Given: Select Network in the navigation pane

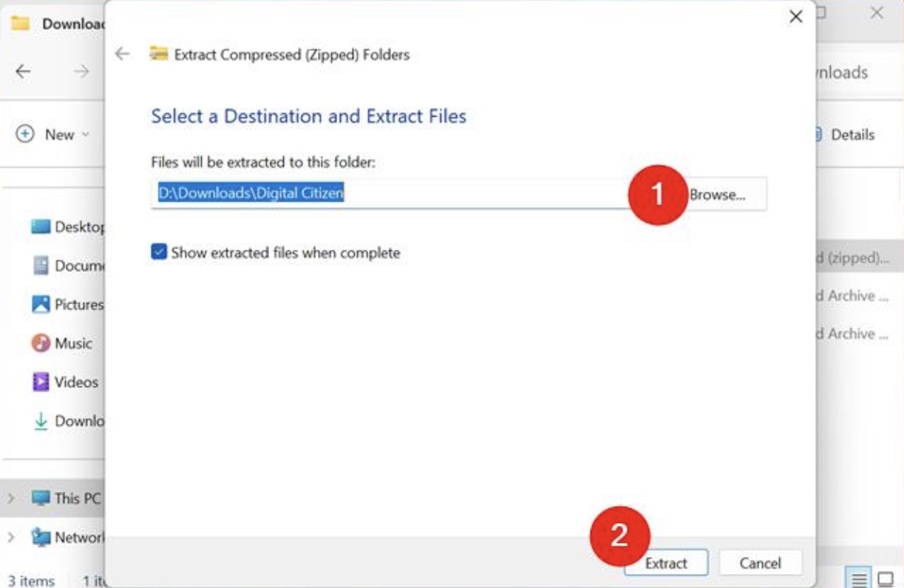Looking at the screenshot, I should click(x=68, y=538).
